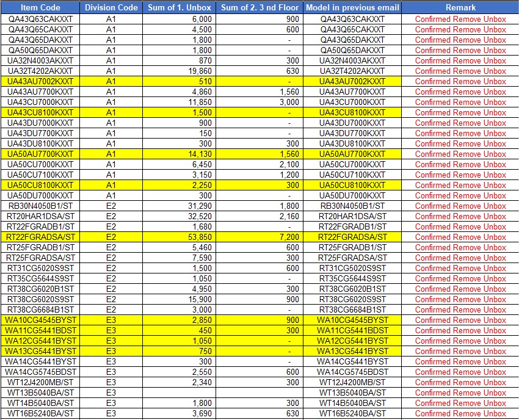
Task: Select Item Code cell RT22FGRADB1/ST
Action: (40, 226)
